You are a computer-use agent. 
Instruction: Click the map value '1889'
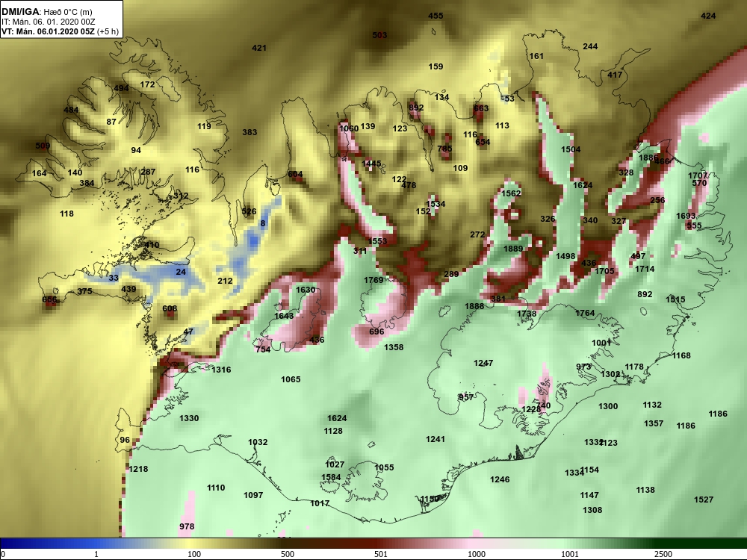(x=513, y=249)
